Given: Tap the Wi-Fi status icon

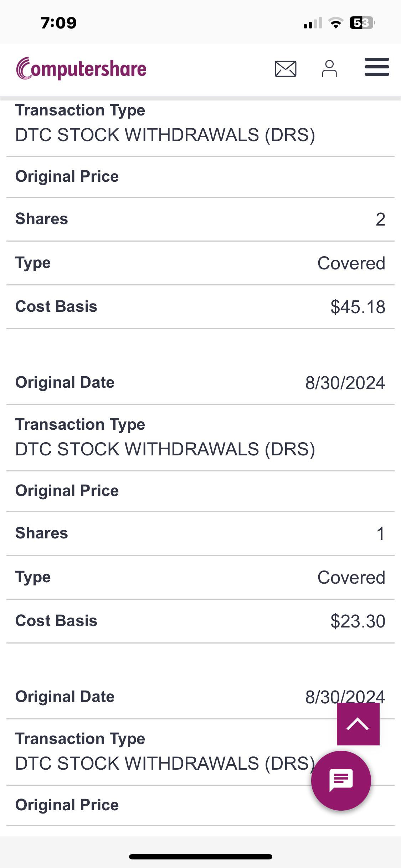Looking at the screenshot, I should (x=335, y=23).
